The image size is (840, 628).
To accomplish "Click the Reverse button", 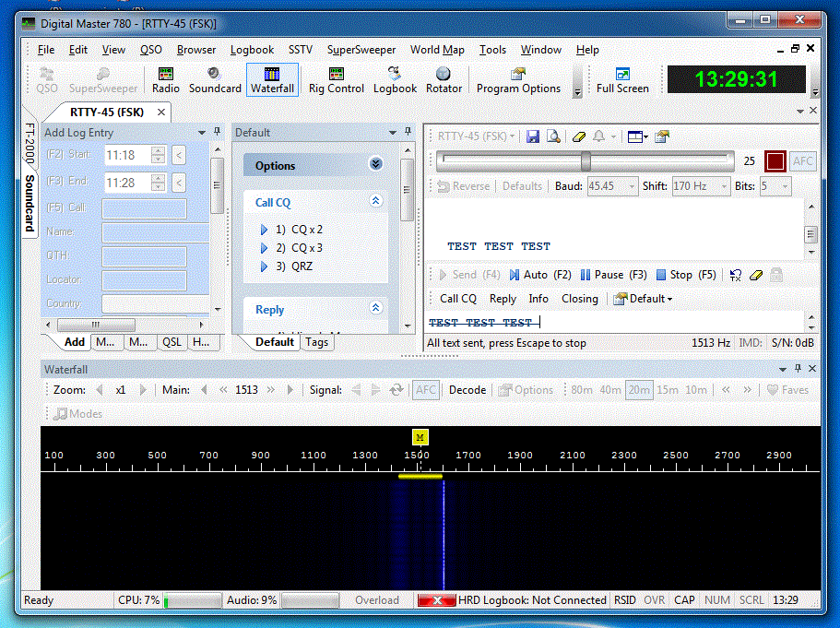I will click(x=464, y=186).
